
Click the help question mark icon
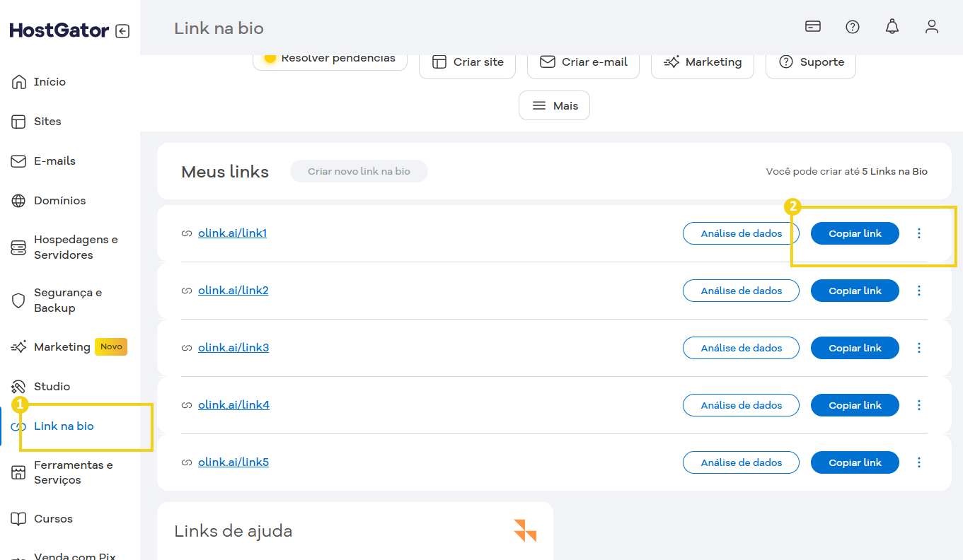(853, 27)
